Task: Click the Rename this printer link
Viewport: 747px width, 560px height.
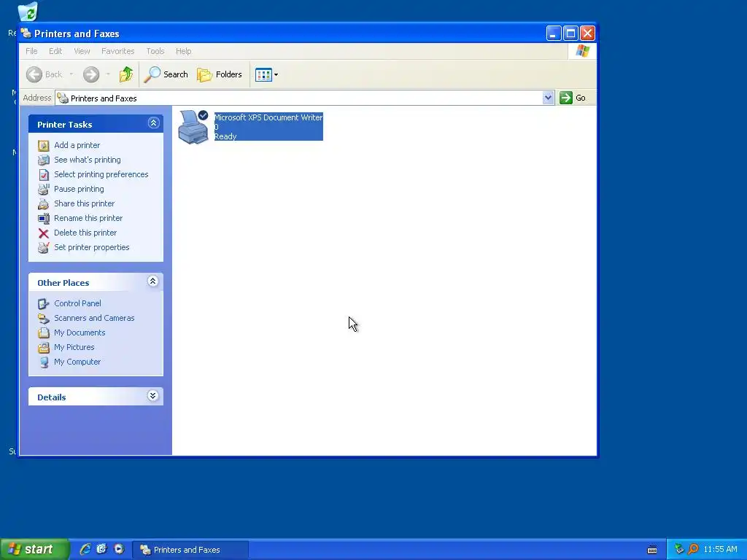Action: (x=88, y=218)
